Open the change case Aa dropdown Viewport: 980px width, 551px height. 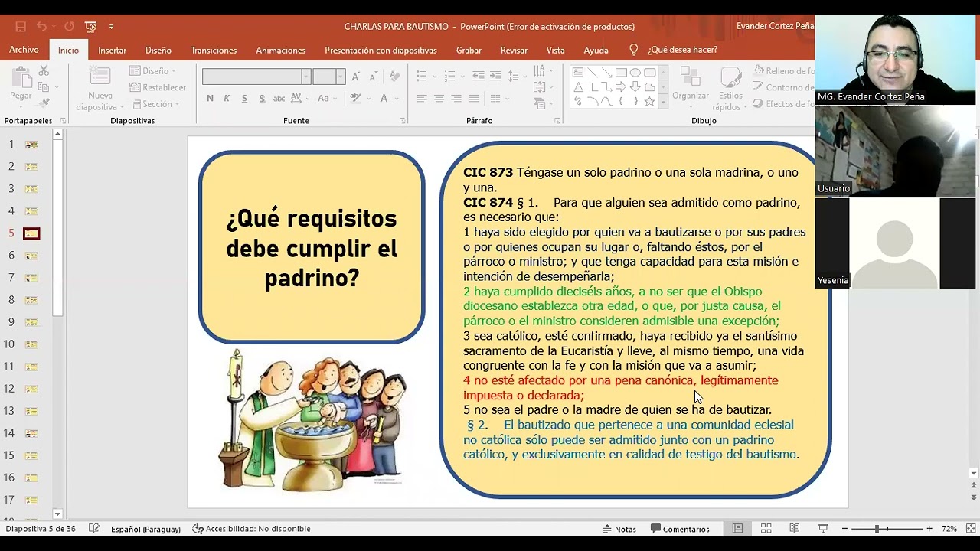pyautogui.click(x=327, y=99)
